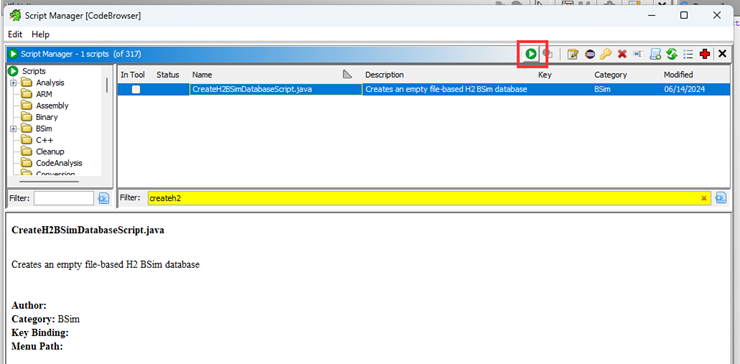Click the red cross help icon

pyautogui.click(x=705, y=54)
